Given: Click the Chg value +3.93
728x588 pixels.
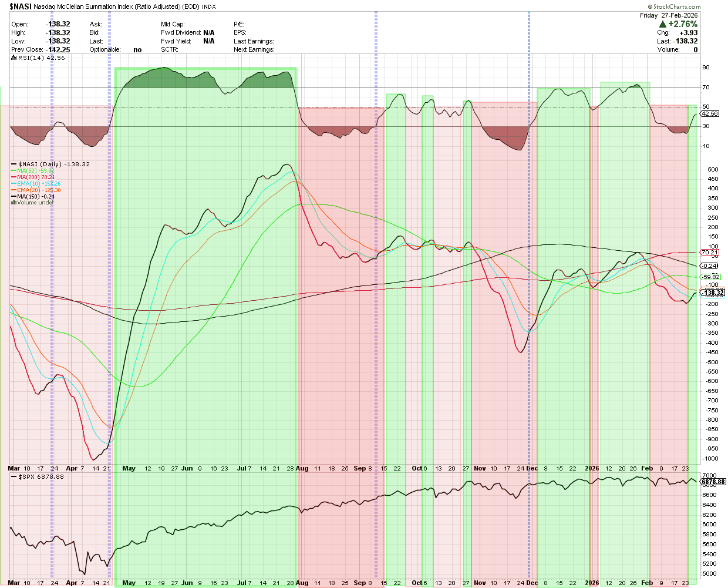Looking at the screenshot, I should click(x=689, y=33).
